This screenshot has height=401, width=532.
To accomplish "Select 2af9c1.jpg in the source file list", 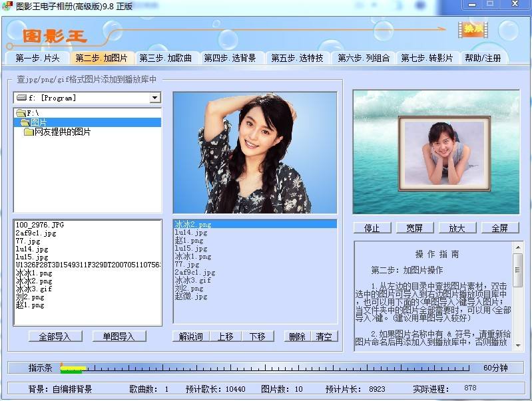I will [36, 233].
